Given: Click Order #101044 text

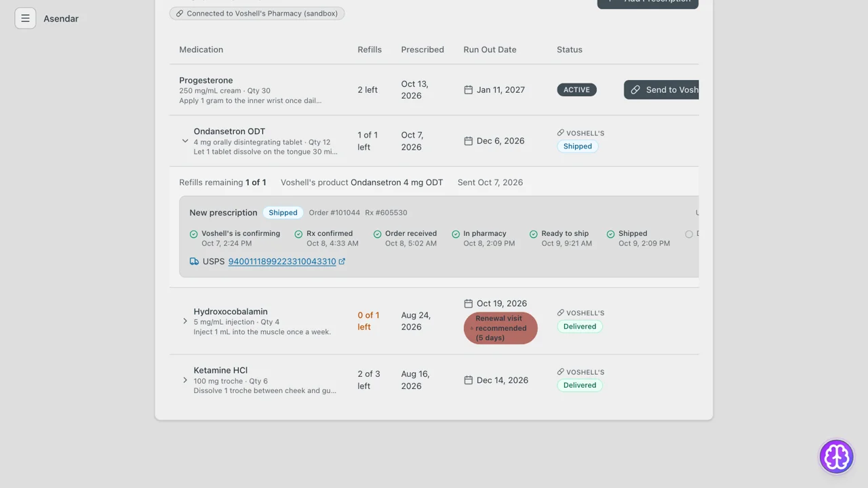Looking at the screenshot, I should pos(334,213).
